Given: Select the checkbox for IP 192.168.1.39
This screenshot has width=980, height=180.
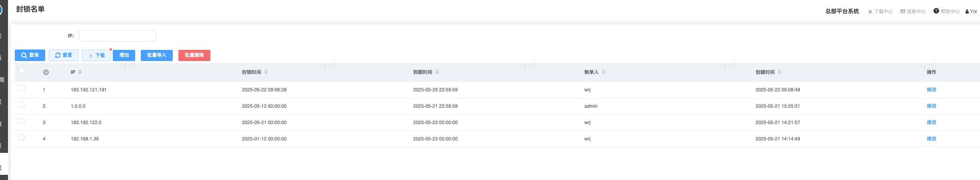Looking at the screenshot, I should click(x=22, y=138).
